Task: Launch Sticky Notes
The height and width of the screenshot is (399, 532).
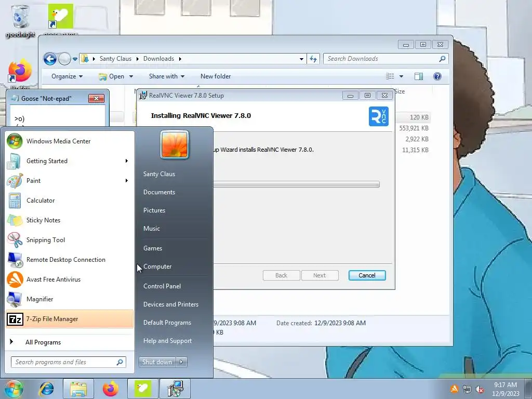Action: (x=70, y=220)
